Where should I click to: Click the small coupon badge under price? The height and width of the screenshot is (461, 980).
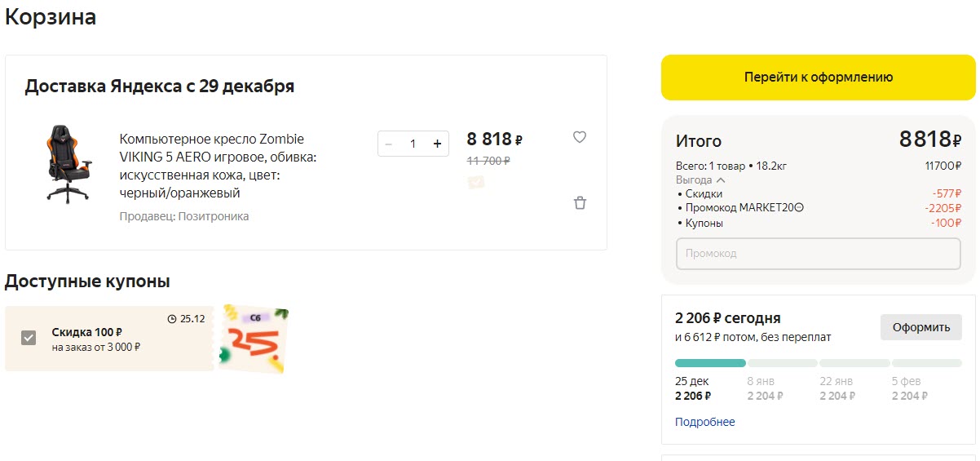[x=476, y=182]
